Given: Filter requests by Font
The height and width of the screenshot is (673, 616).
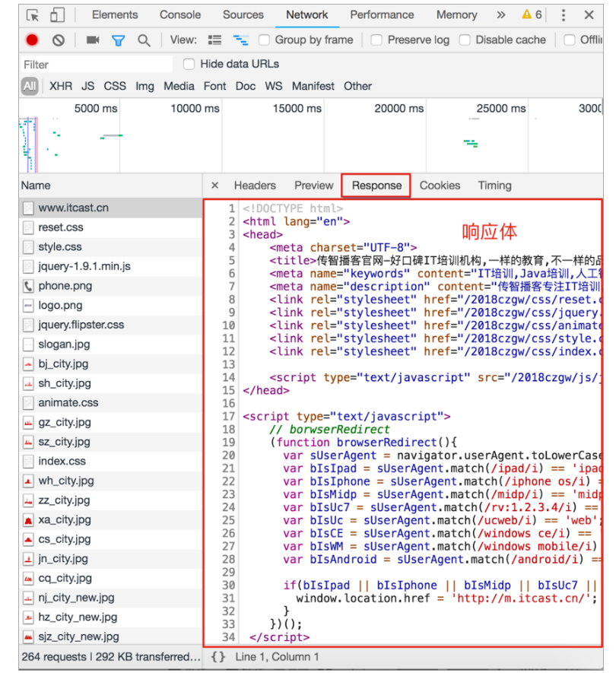Looking at the screenshot, I should pyautogui.click(x=215, y=86).
